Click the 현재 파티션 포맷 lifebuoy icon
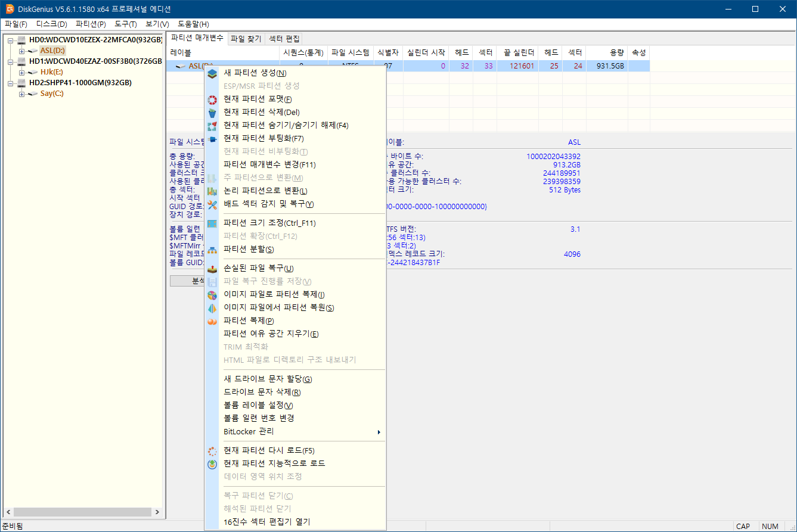Screen dimensions: 797x532 (x=212, y=99)
